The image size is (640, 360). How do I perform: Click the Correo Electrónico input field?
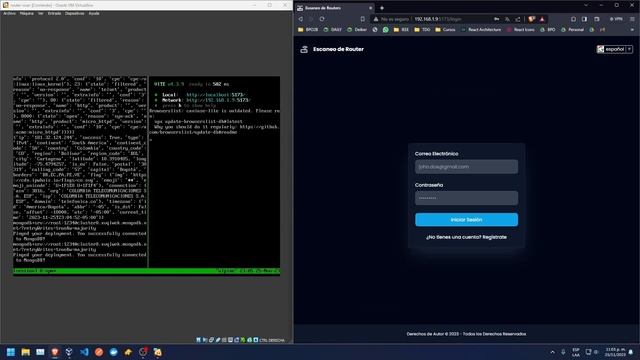pyautogui.click(x=467, y=167)
